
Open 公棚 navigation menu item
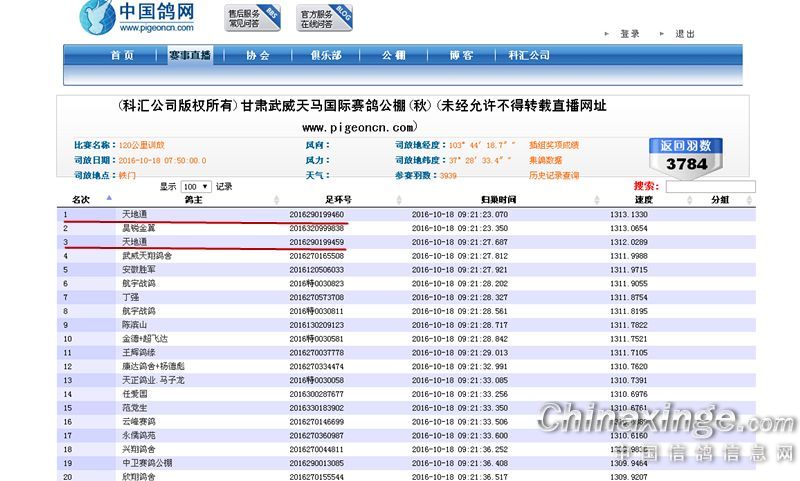[393, 55]
